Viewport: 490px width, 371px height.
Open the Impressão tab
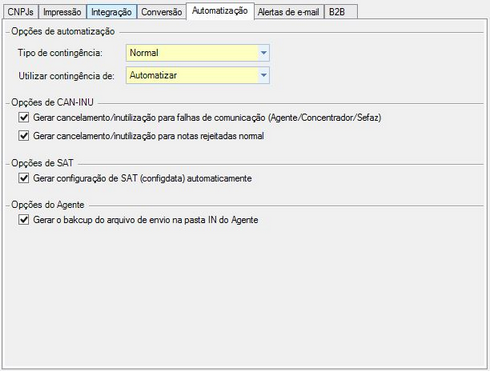coord(62,12)
